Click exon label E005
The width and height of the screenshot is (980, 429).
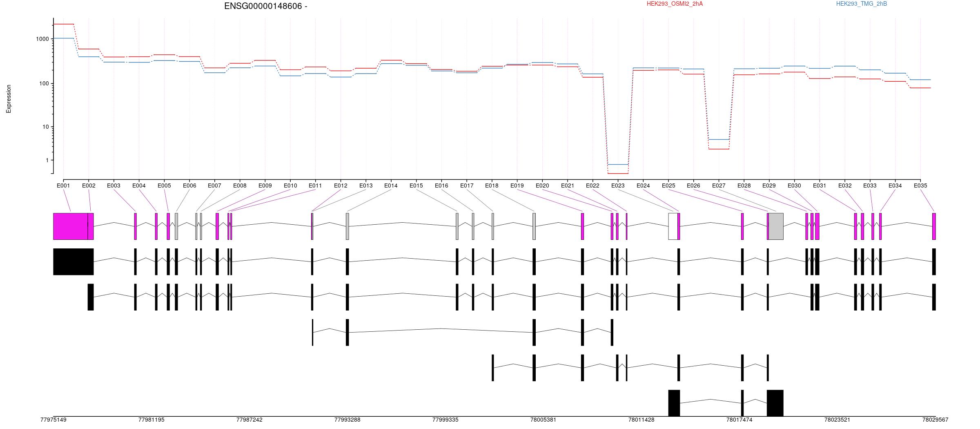[x=164, y=185]
